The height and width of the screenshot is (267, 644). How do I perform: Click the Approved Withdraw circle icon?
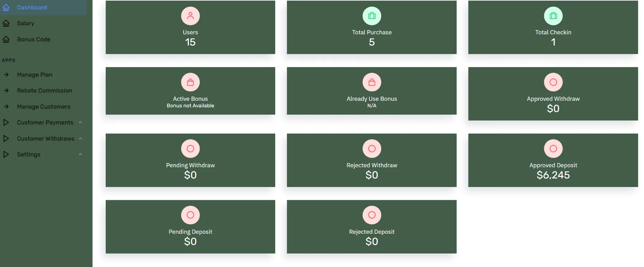(x=553, y=82)
